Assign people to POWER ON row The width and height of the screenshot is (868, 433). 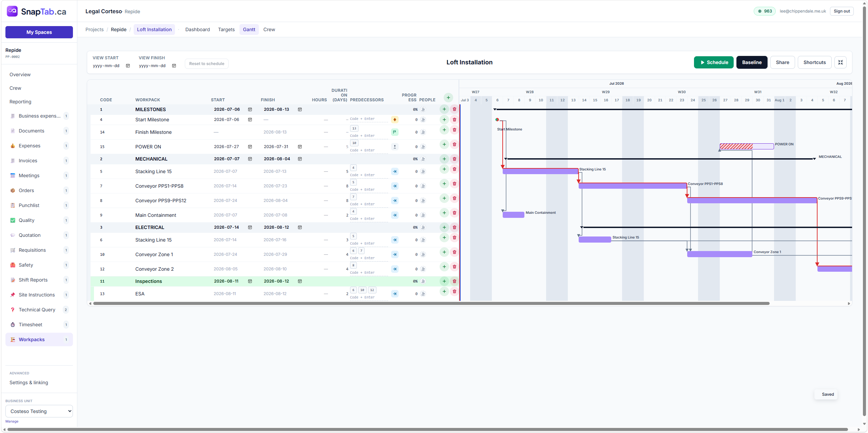(x=423, y=147)
